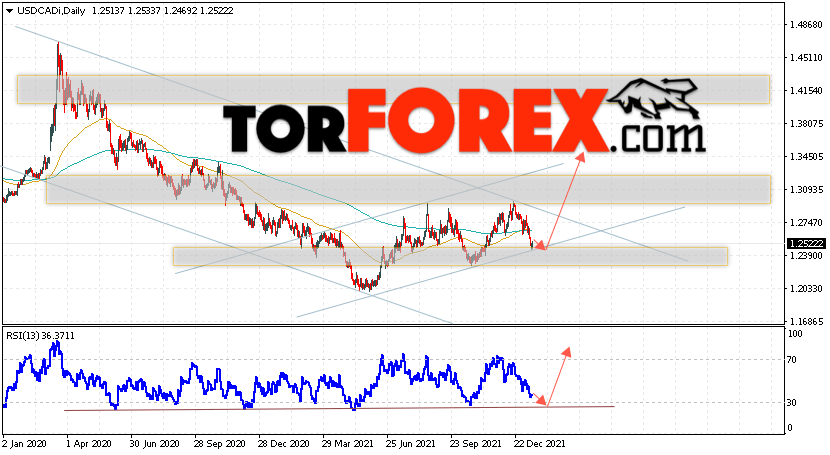830x455 pixels.
Task: Select the USDCADi,Daily symbol title
Action: (x=51, y=11)
